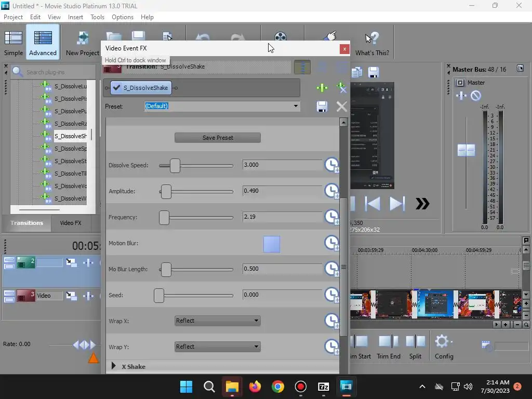Click Trim End tool
The height and width of the screenshot is (399, 532).
pyautogui.click(x=389, y=347)
